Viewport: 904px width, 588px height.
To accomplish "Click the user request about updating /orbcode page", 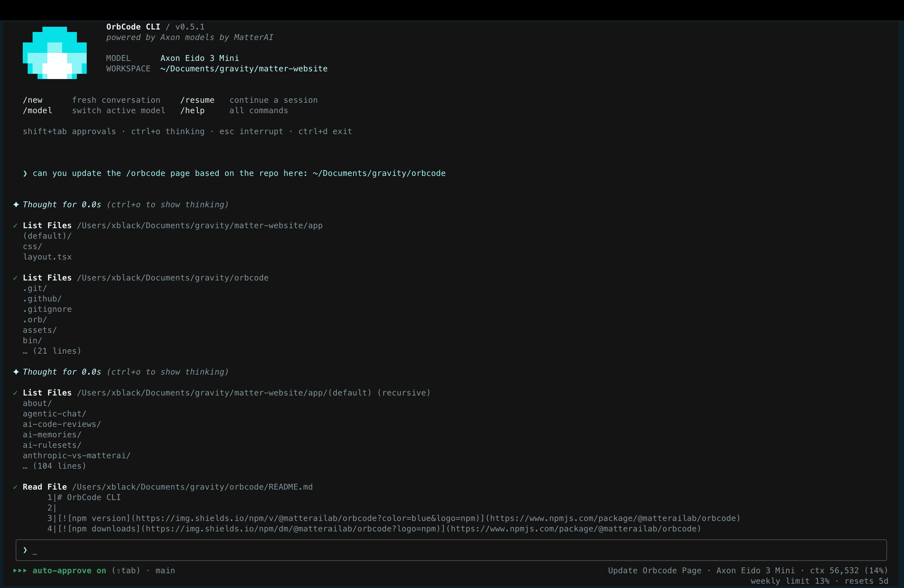I will [x=239, y=173].
